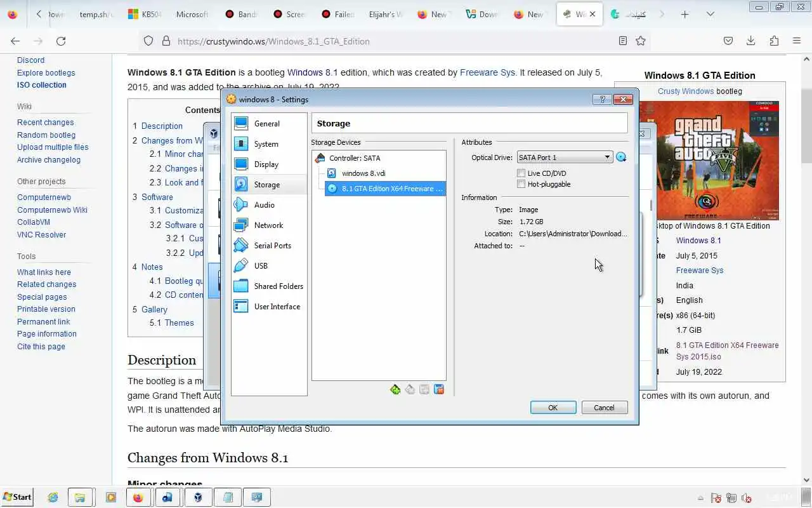Click OK in the Settings dialog

click(x=553, y=408)
